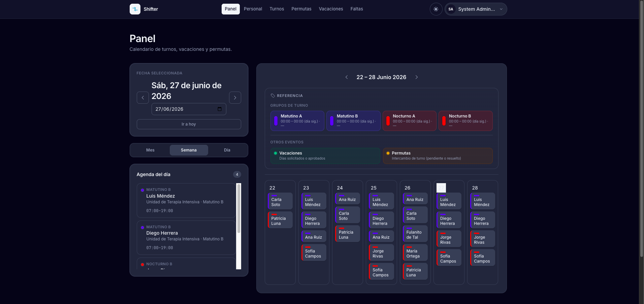Viewport: 644px width, 304px height.
Task: Switch calendar view to Mes
Action: pos(150,150)
